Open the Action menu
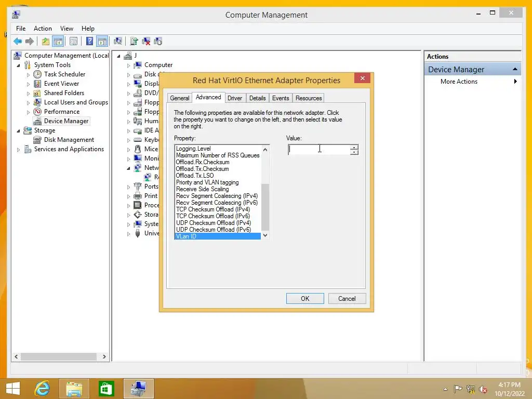Viewport: 532px width, 399px height. click(43, 29)
